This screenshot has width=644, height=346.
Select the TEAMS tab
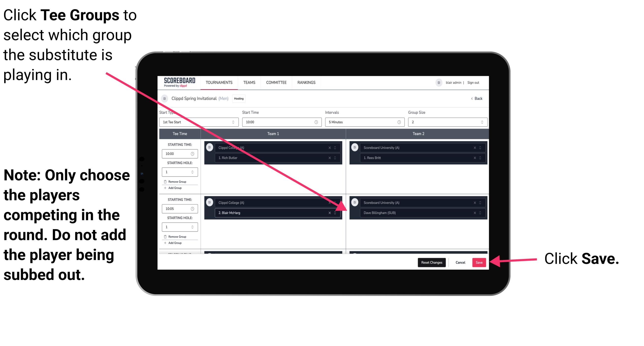248,82
